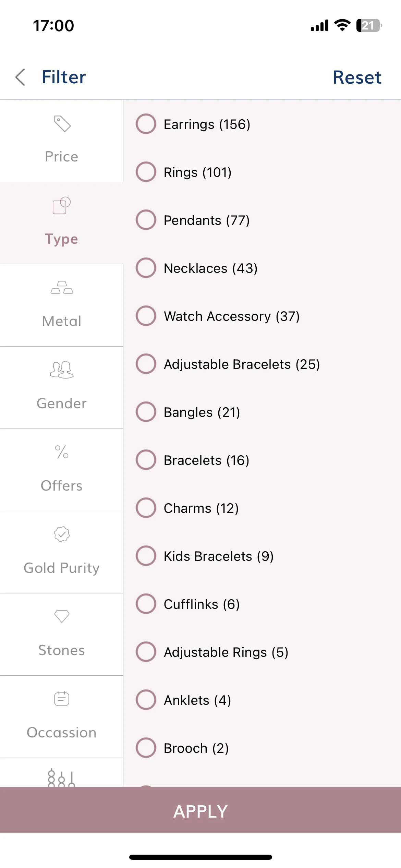Switch to the Metal filter tab
The width and height of the screenshot is (401, 868).
(x=62, y=305)
